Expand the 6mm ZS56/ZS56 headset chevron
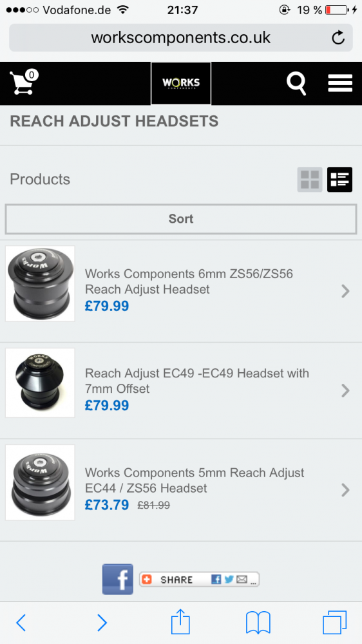 345,291
